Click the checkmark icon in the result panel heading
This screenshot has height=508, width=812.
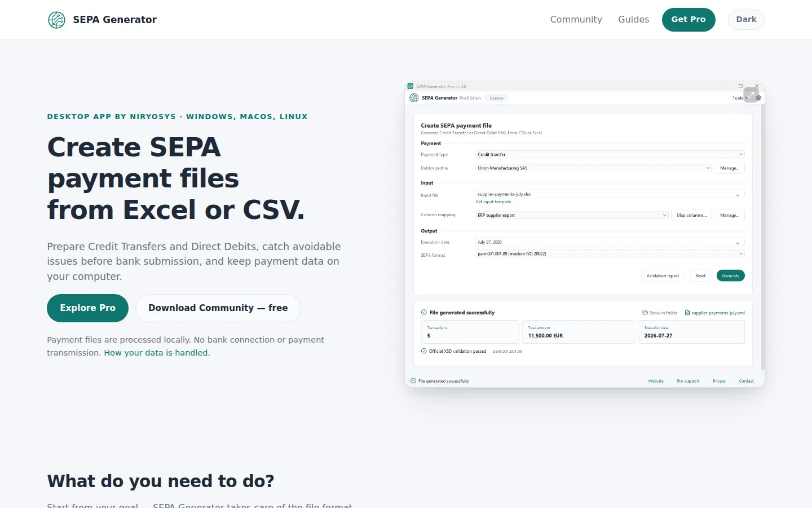tap(424, 312)
